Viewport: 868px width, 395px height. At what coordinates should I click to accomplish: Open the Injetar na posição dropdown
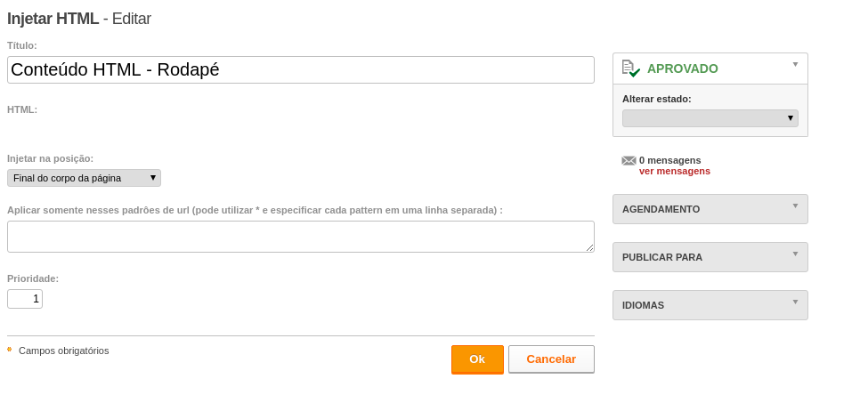coord(85,178)
